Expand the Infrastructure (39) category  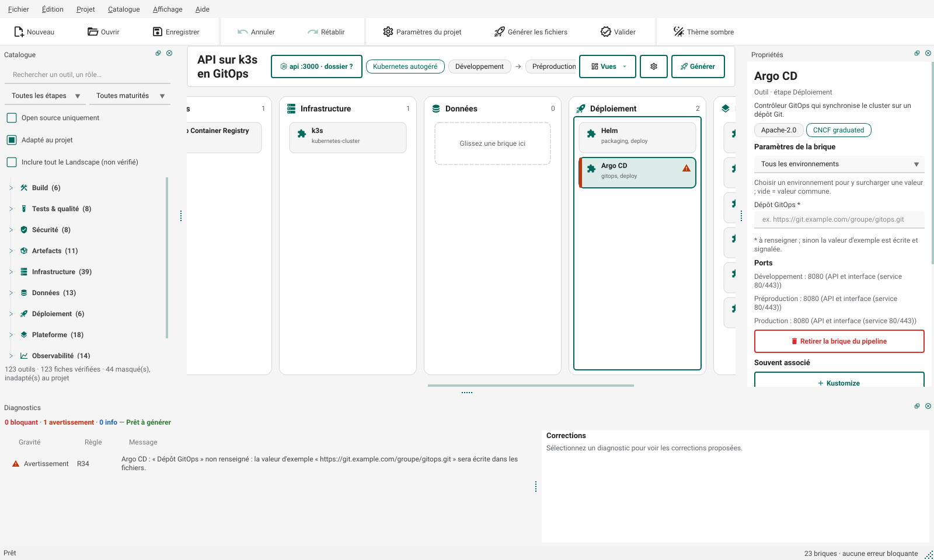click(x=11, y=272)
